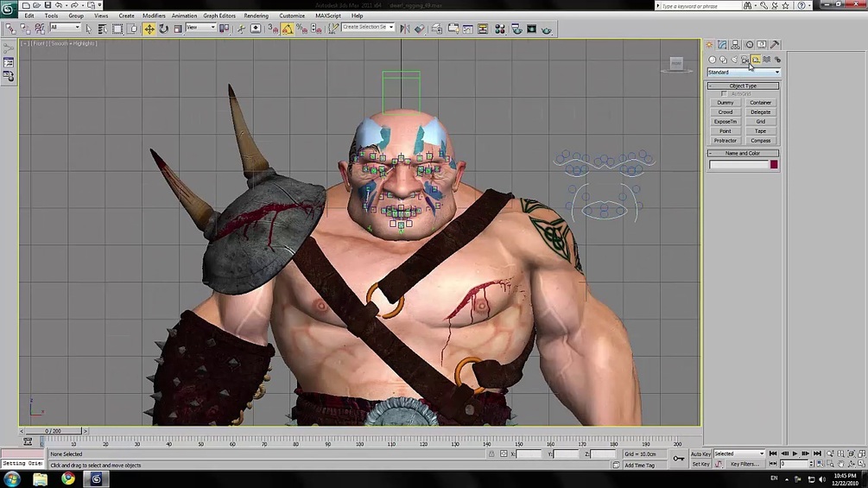The width and height of the screenshot is (868, 488).
Task: Click the object color swatch
Action: click(x=774, y=164)
